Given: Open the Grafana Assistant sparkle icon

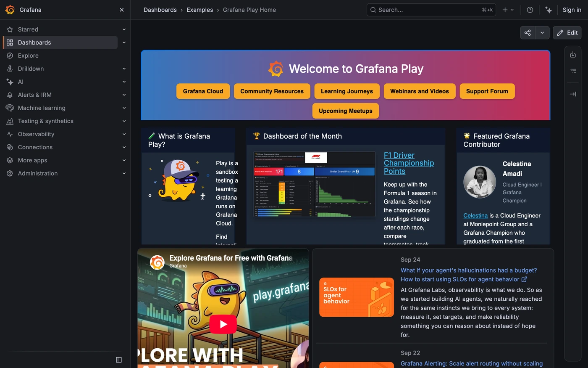Looking at the screenshot, I should tap(549, 10).
